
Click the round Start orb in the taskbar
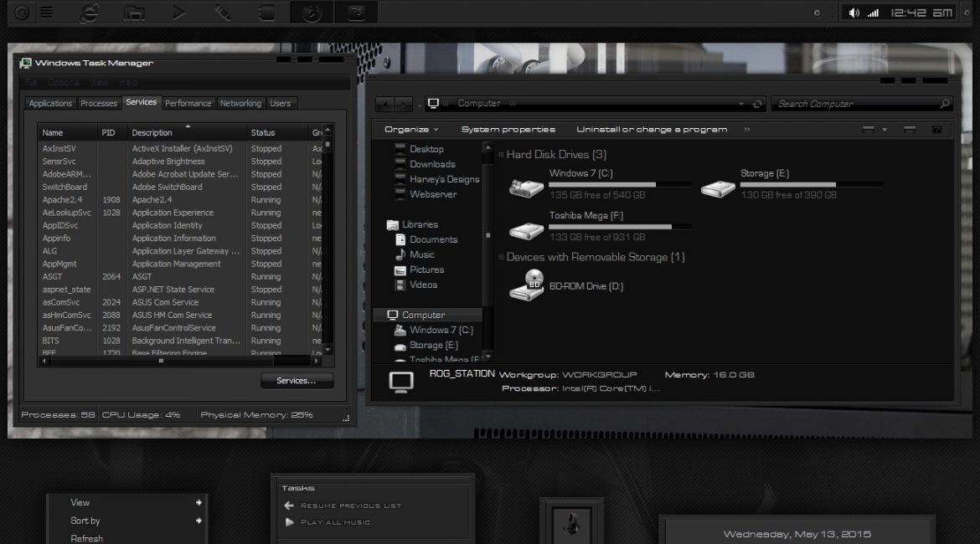click(x=22, y=13)
